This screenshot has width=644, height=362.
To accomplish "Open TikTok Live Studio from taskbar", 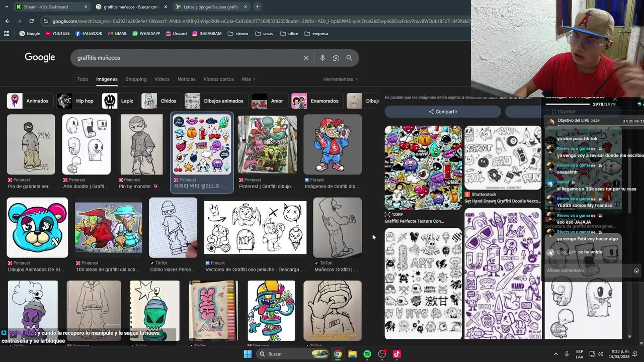I will pos(396,354).
